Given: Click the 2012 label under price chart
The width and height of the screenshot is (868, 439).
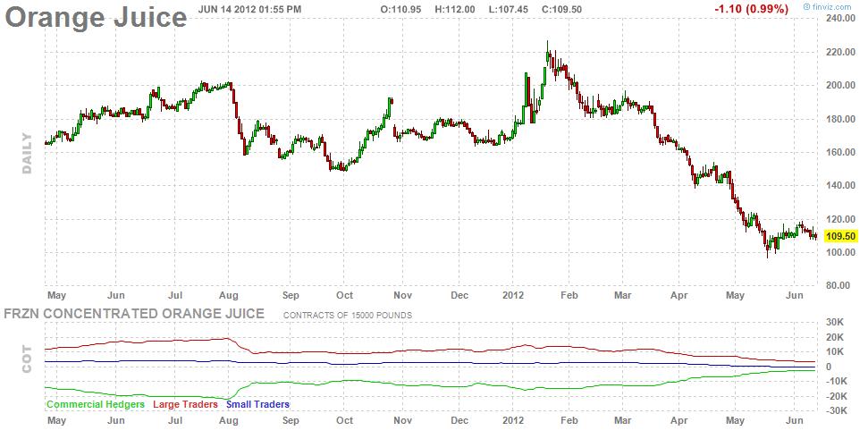Looking at the screenshot, I should pyautogui.click(x=513, y=296).
